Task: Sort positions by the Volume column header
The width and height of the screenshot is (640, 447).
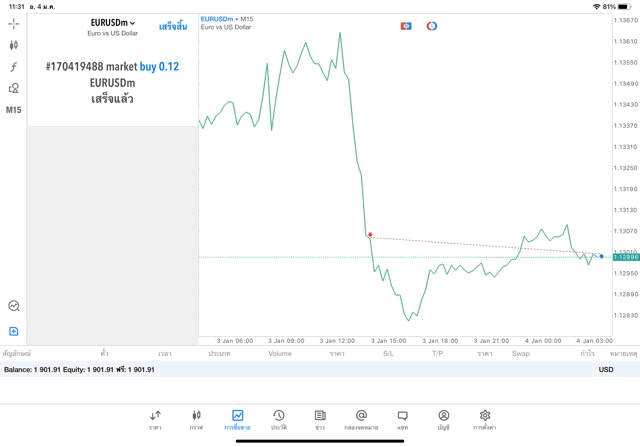Action: point(279,353)
